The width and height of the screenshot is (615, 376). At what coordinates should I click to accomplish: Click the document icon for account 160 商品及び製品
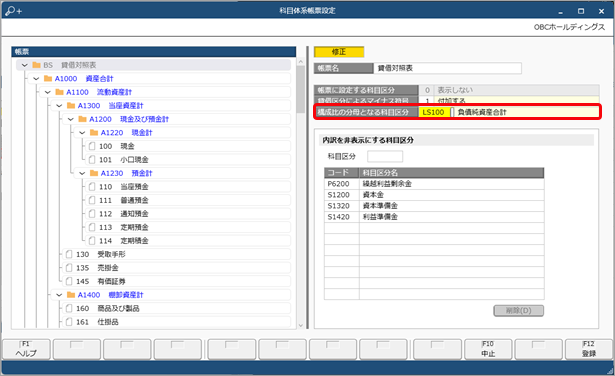69,309
